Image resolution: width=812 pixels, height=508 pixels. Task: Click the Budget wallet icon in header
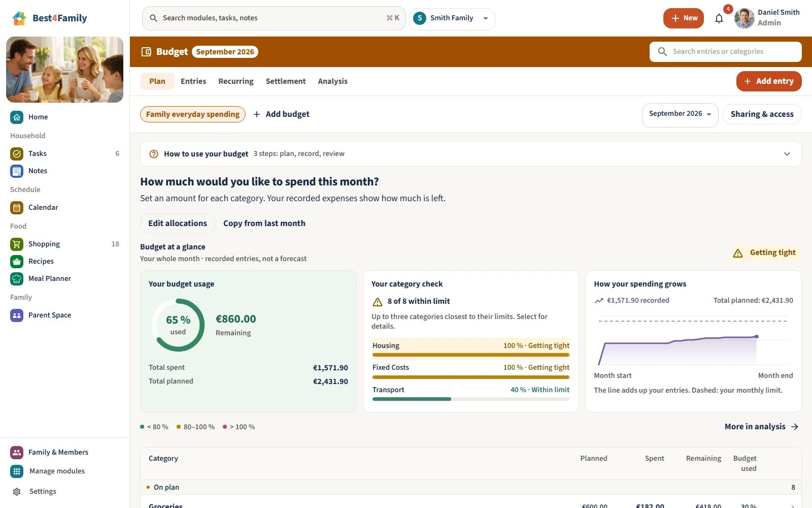(x=146, y=52)
